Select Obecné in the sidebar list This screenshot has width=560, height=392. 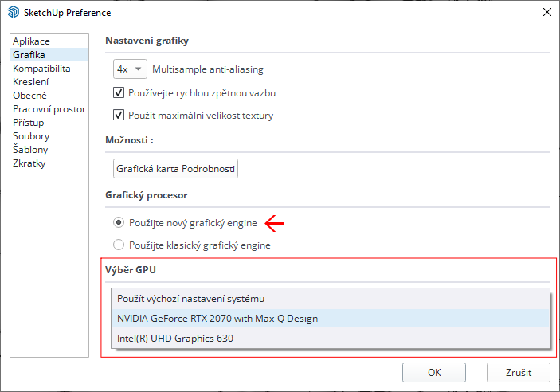click(29, 96)
